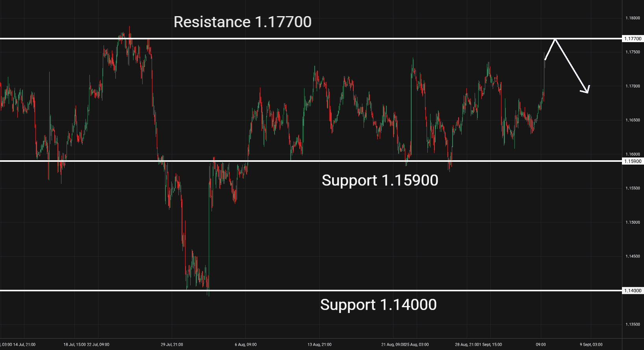
Task: Click the 1.14500 price axis label
Action: click(633, 256)
